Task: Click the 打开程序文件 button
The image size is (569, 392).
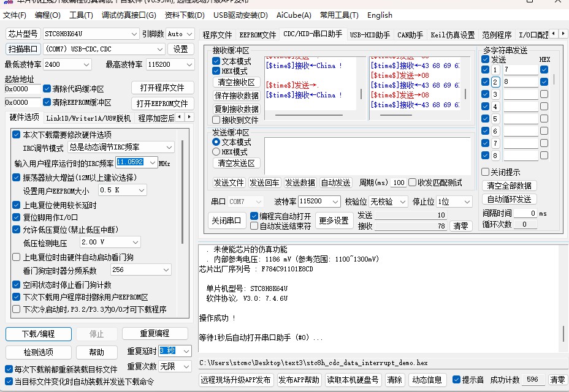Action: coord(162,88)
